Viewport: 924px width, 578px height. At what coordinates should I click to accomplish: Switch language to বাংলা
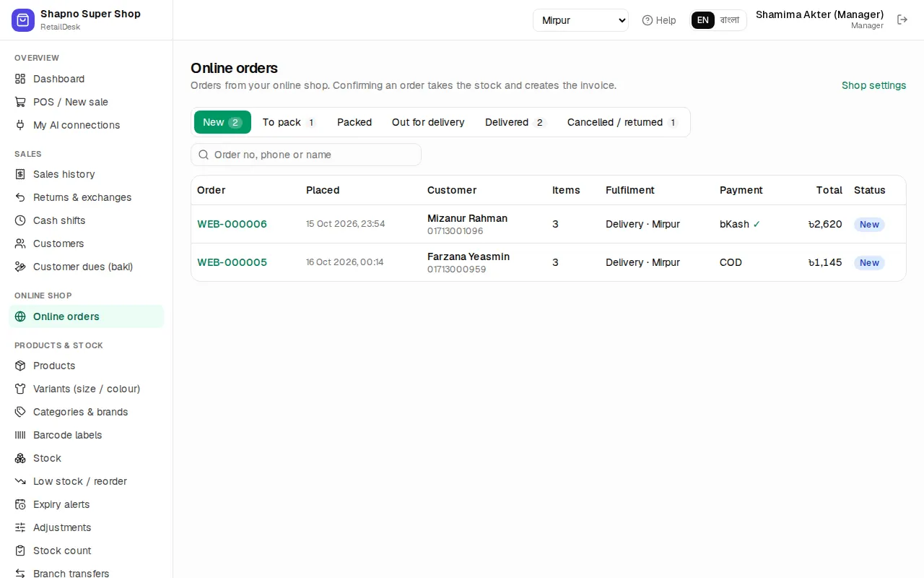click(730, 20)
